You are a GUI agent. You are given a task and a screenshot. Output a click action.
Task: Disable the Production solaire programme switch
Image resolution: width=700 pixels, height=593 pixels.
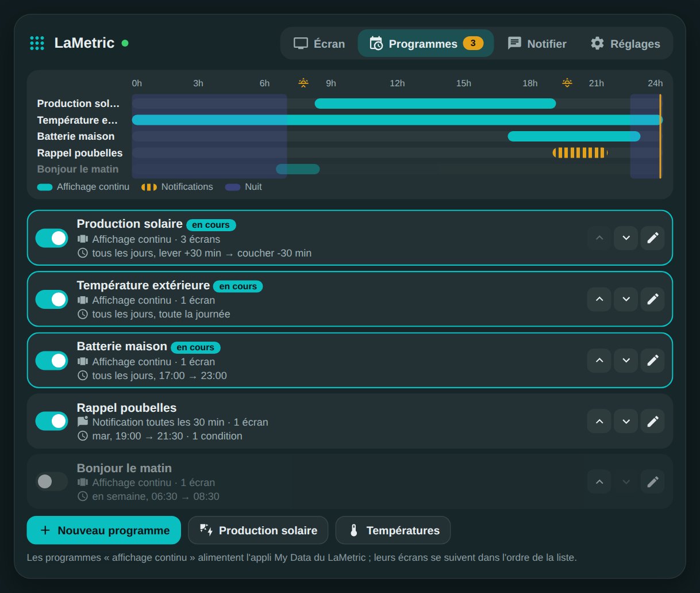(52, 238)
